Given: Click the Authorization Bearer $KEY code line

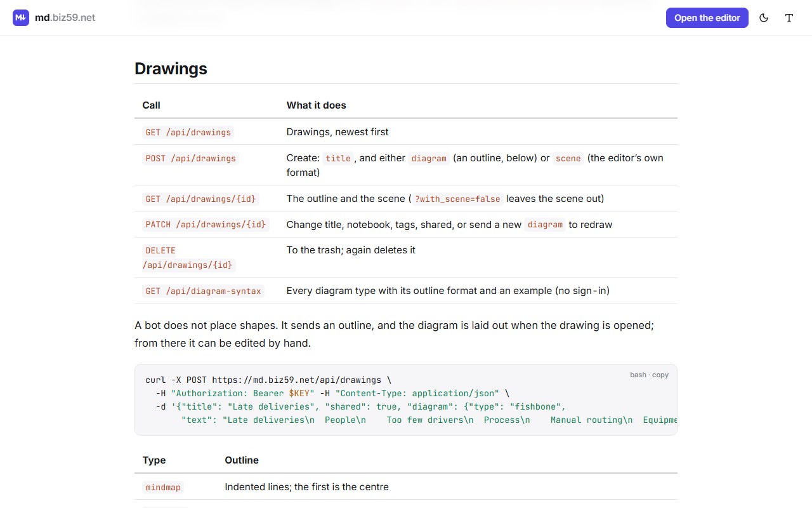Looking at the screenshot, I should click(333, 393).
